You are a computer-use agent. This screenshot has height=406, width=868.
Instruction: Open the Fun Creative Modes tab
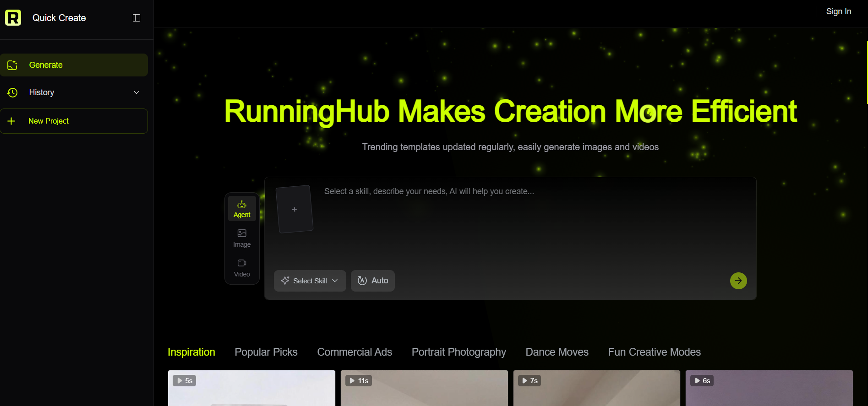[x=654, y=352]
